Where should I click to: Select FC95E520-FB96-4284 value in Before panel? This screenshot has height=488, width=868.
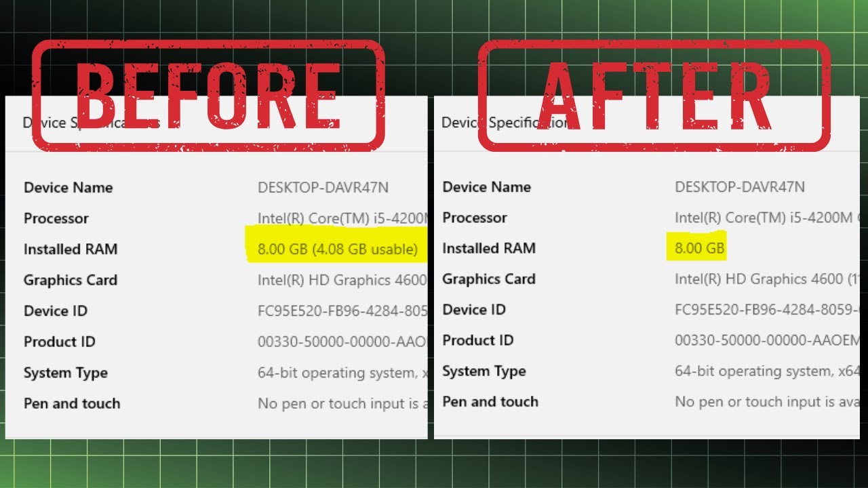click(x=342, y=311)
